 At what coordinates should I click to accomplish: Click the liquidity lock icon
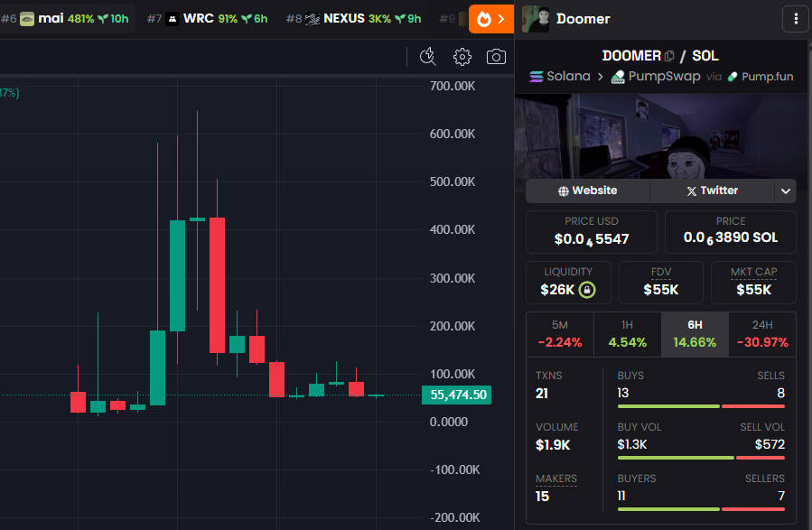tap(587, 289)
